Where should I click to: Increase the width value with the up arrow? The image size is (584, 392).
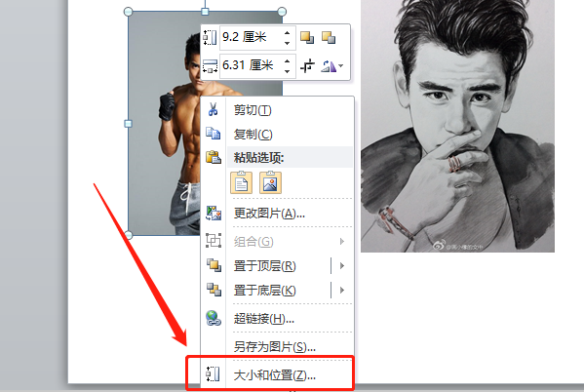coord(288,60)
